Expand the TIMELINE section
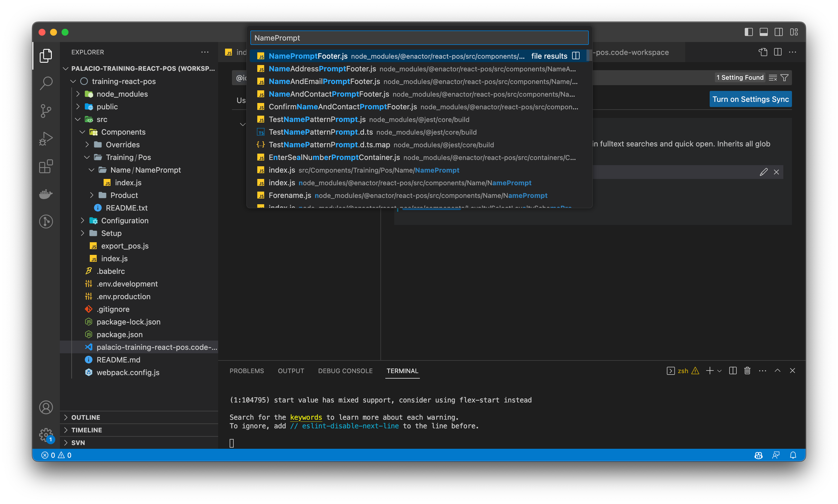Viewport: 838px width, 504px height. click(139, 430)
